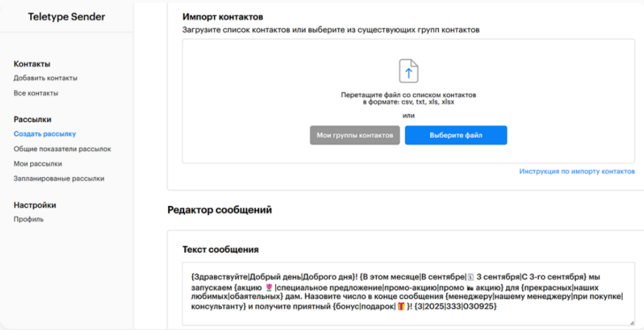Click the upload file icon in the drop zone
Screen dimensions: 644x330
pos(408,71)
